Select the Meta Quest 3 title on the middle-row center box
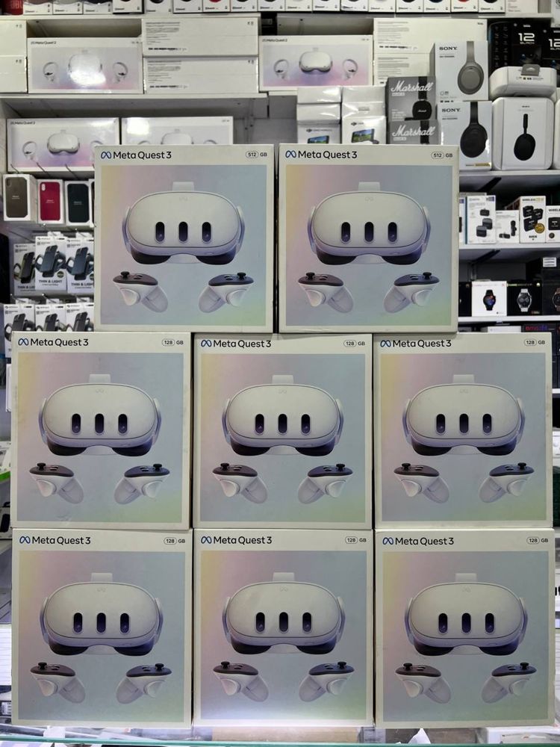 point(236,344)
